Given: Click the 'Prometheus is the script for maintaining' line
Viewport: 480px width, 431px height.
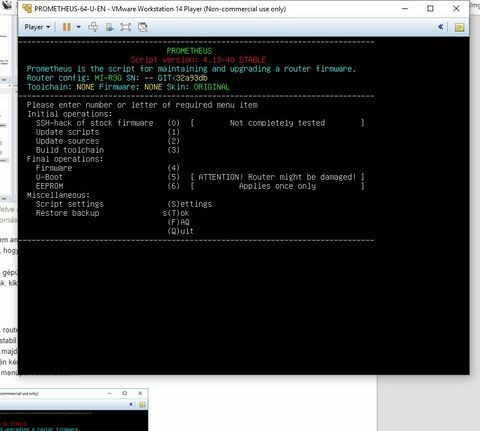Looking at the screenshot, I should [191, 69].
